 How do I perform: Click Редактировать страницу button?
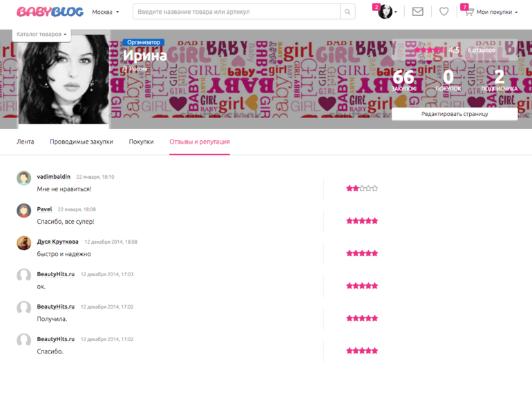pyautogui.click(x=454, y=114)
